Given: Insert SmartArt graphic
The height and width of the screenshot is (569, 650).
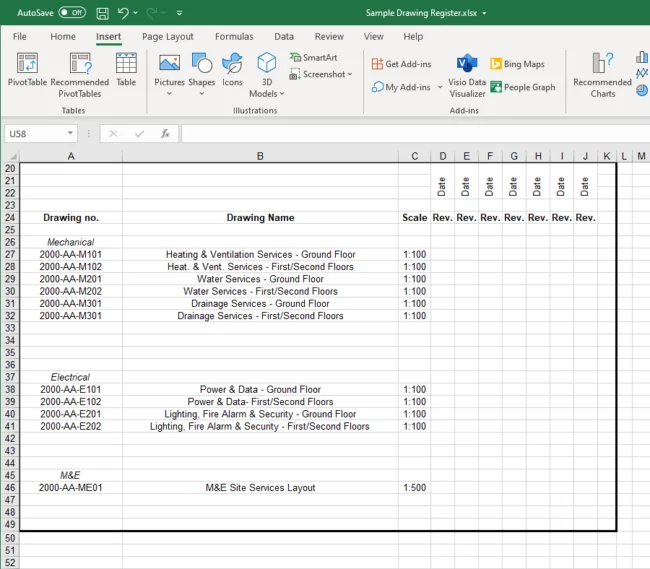Looking at the screenshot, I should 313,58.
